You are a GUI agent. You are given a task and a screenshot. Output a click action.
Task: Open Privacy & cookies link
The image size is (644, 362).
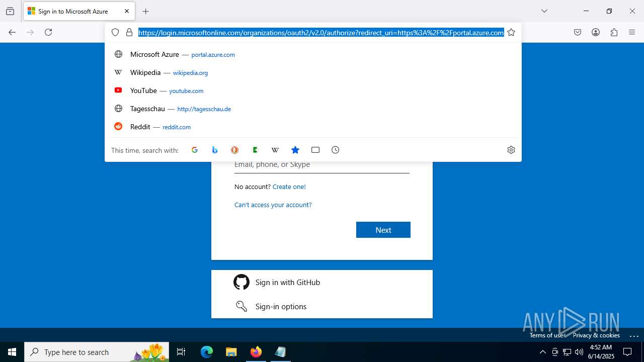(x=596, y=335)
